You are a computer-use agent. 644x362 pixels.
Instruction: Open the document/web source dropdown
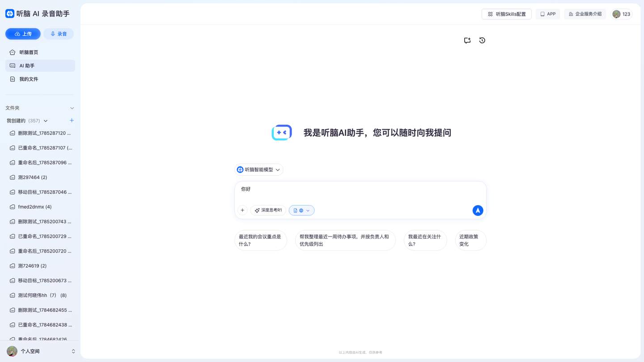302,210
